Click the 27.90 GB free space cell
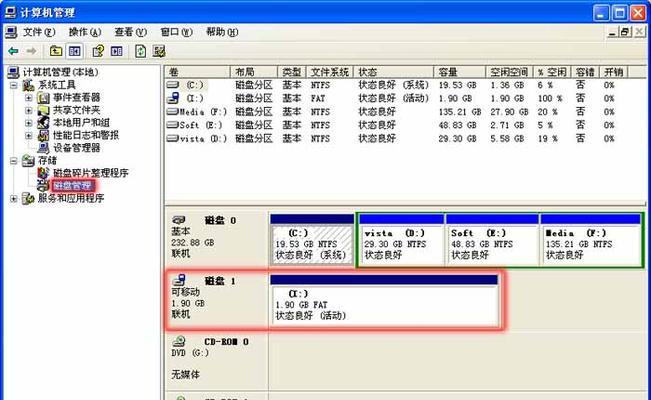The height and width of the screenshot is (400, 651). pos(509,112)
